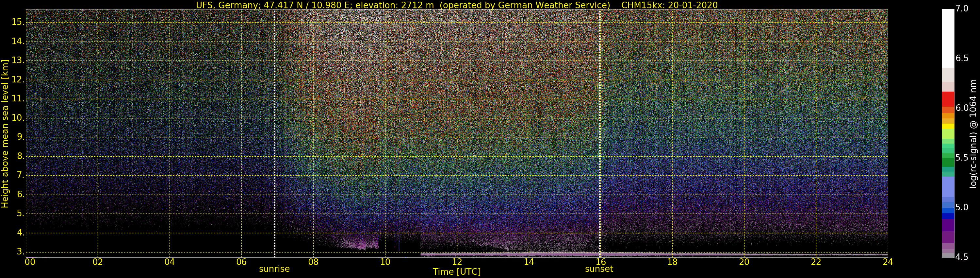Click 'Height above mean sea level [km]' label
980x278 pixels.
click(x=5, y=134)
